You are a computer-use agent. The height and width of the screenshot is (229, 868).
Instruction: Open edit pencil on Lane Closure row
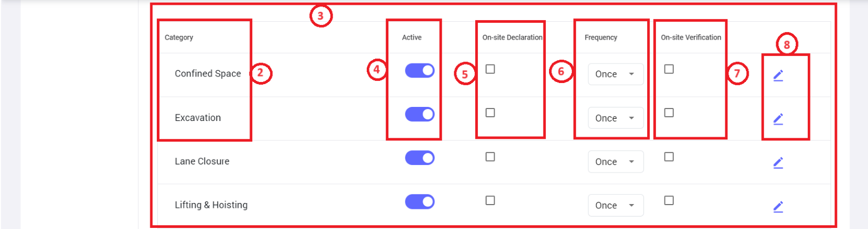coord(778,162)
